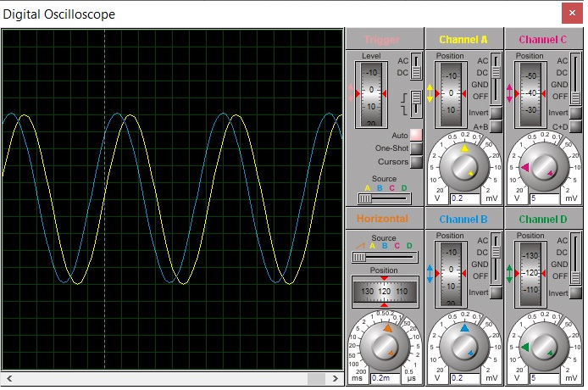Click the Channel A voltage dial knob

(463, 165)
